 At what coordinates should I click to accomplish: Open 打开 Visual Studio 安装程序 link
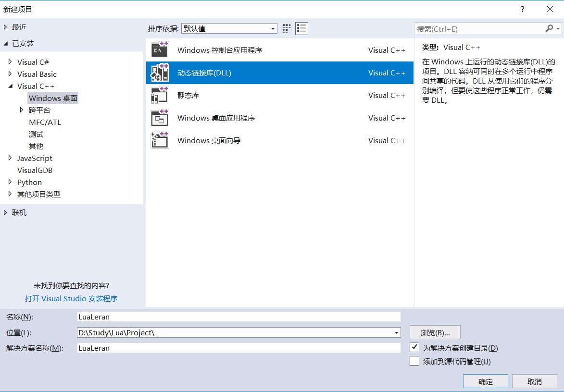(71, 298)
